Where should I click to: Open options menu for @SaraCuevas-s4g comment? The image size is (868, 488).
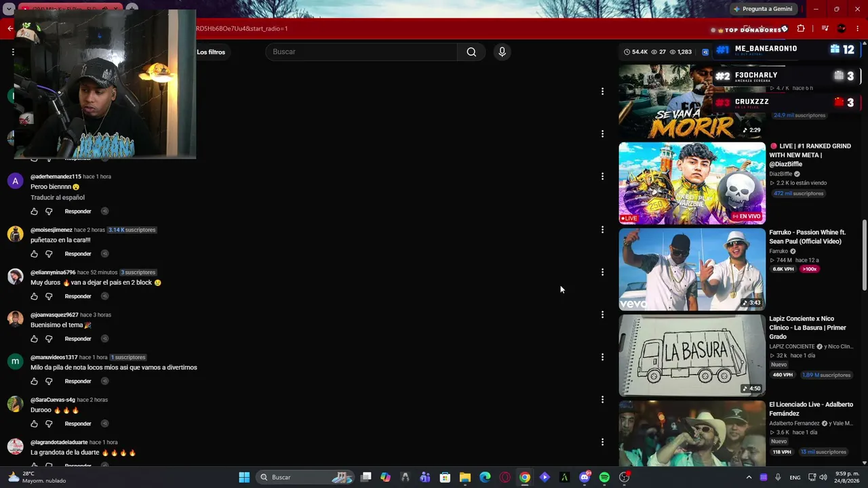[x=602, y=400]
